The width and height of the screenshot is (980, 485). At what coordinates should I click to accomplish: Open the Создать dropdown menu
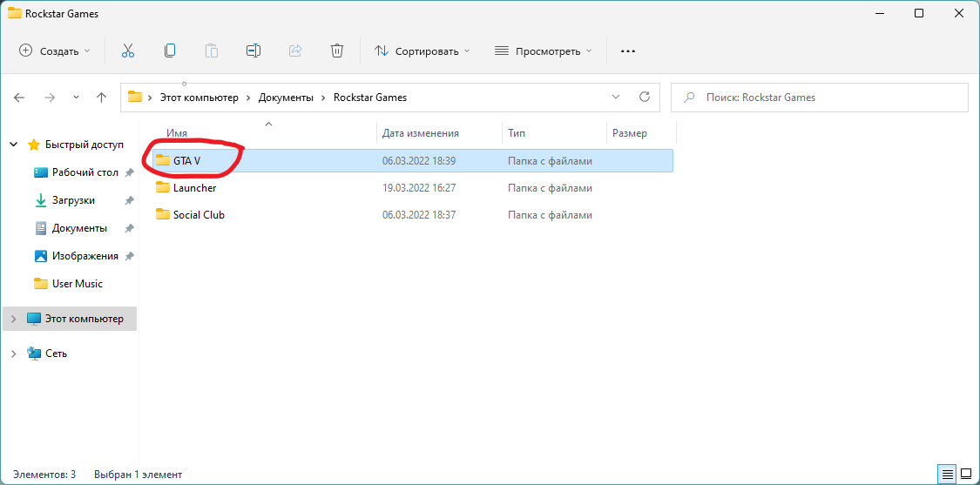pos(54,51)
